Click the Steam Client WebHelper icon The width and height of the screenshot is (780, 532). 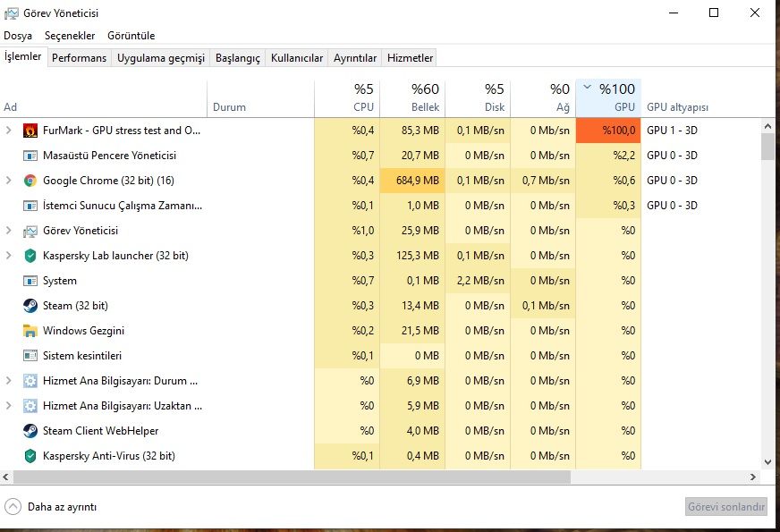(x=30, y=431)
